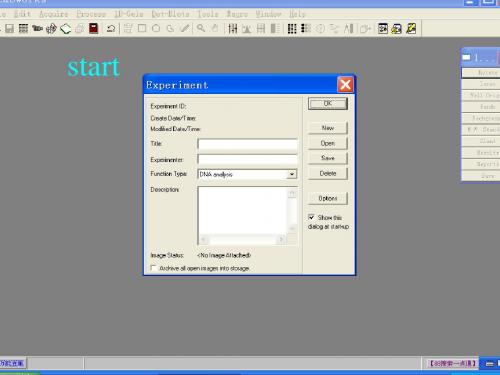Click the Chinese status text at bottom left
This screenshot has height=375, width=500.
point(12,363)
